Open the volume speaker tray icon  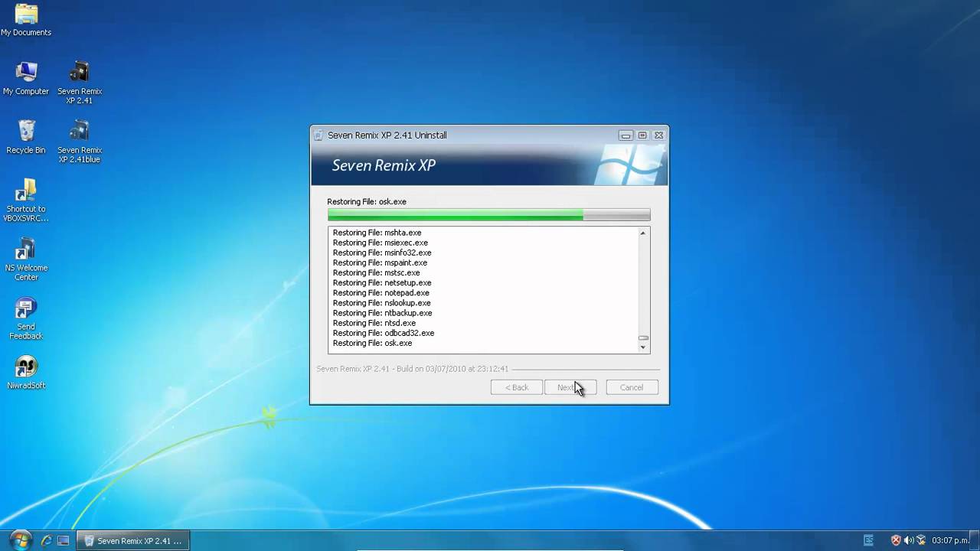coord(908,540)
